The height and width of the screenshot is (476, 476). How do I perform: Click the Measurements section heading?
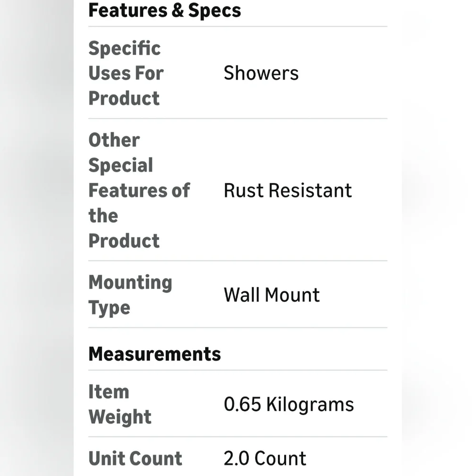click(155, 354)
